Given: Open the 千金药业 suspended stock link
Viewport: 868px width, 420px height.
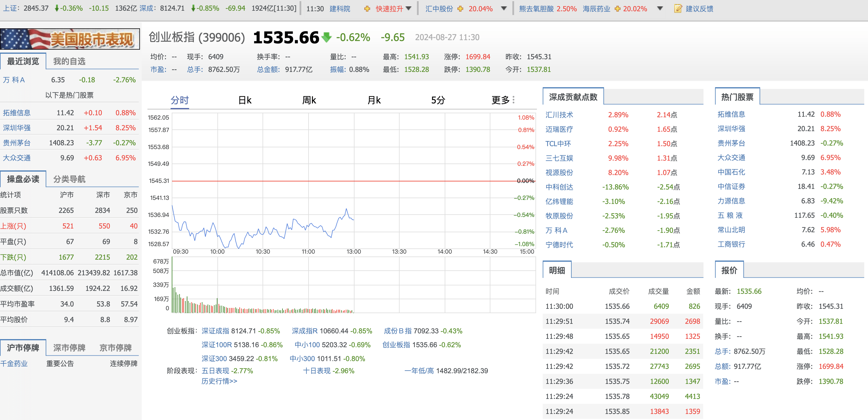Looking at the screenshot, I should point(14,364).
